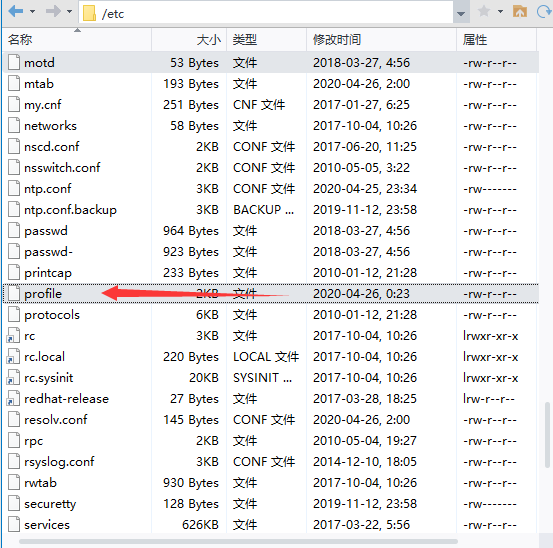Sort by 修改时间 column header
This screenshot has height=548, width=553.
[x=381, y=39]
